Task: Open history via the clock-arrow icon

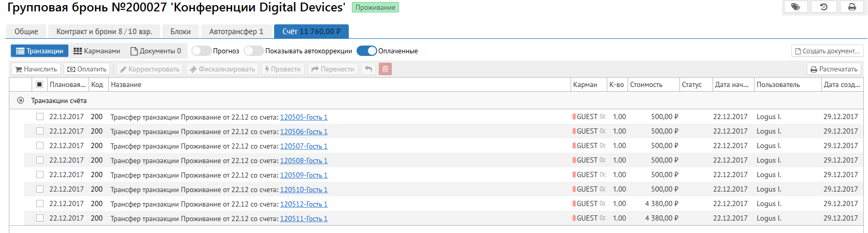Action: [x=823, y=7]
